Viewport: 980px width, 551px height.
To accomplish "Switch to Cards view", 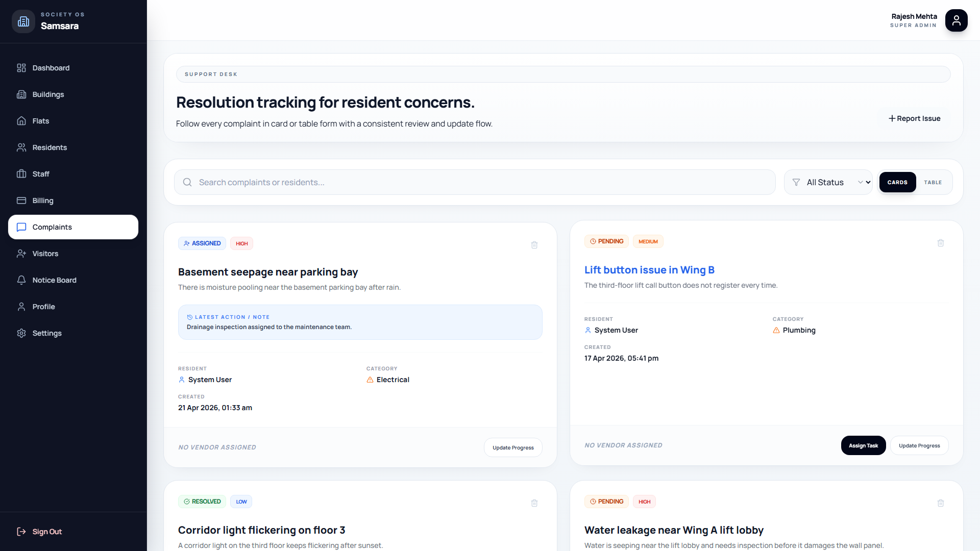I will (897, 182).
